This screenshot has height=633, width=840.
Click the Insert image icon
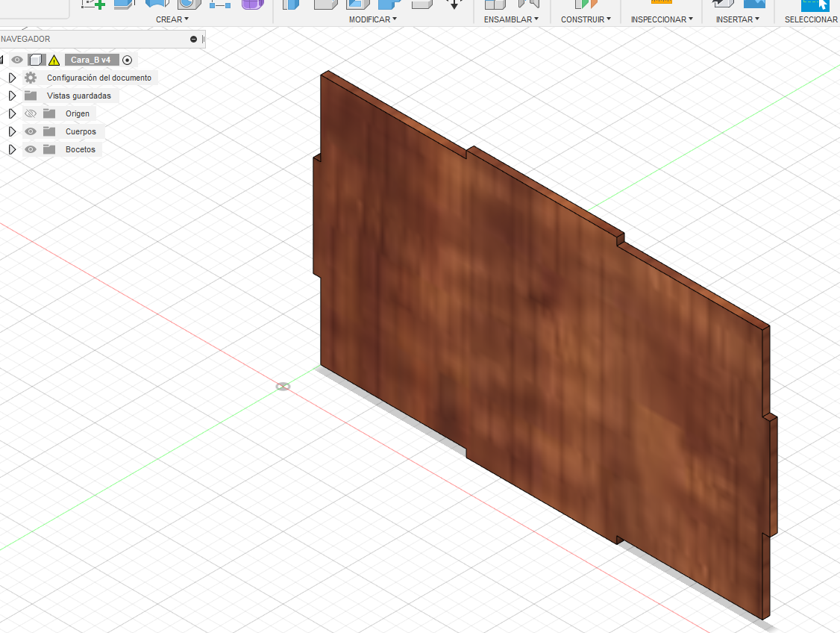coord(754,4)
